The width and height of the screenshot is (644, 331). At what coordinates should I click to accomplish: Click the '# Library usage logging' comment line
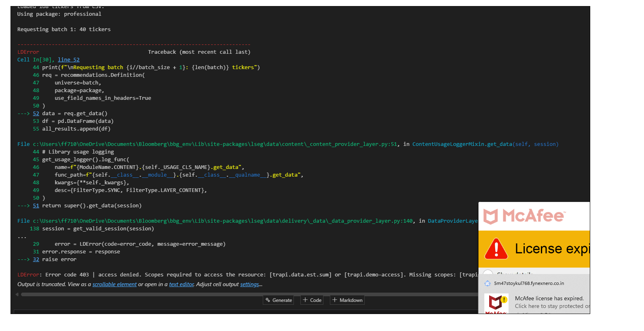point(78,152)
